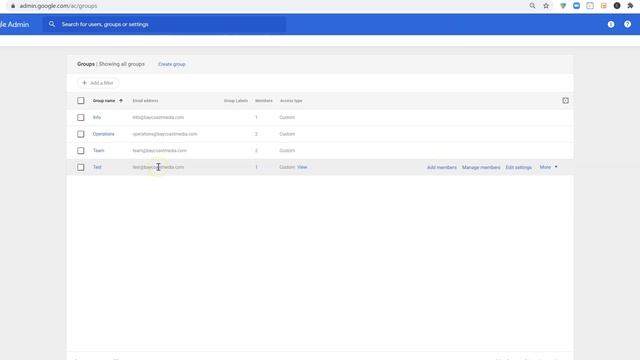Click the member count in the Info row
Image resolution: width=640 pixels, height=360 pixels.
pyautogui.click(x=256, y=117)
